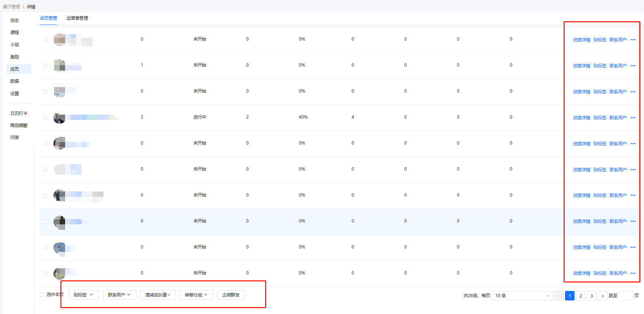Tick the 选中本页 checkbox
The image size is (644, 314).
42,295
